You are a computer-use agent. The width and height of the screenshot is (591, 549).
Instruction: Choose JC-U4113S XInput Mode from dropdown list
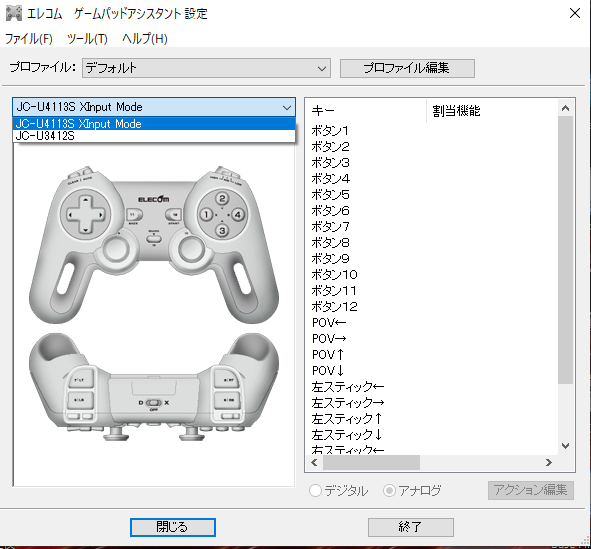[154, 124]
